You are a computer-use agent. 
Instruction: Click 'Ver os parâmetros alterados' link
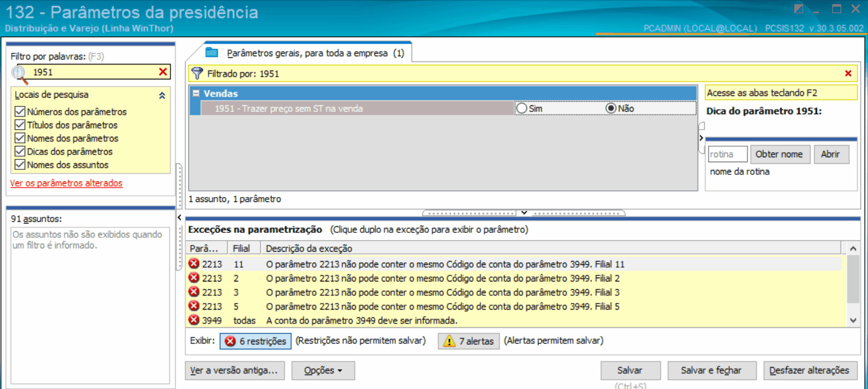pyautogui.click(x=66, y=183)
